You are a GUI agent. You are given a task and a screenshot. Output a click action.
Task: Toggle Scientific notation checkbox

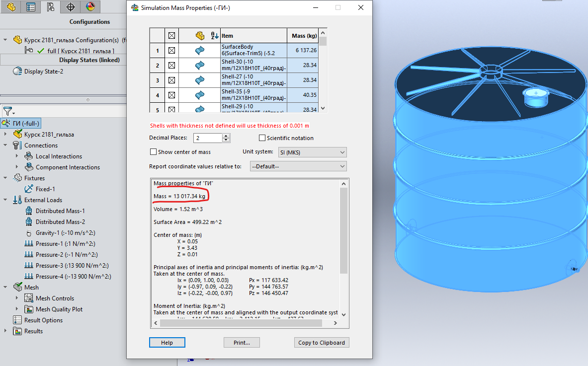click(x=262, y=138)
